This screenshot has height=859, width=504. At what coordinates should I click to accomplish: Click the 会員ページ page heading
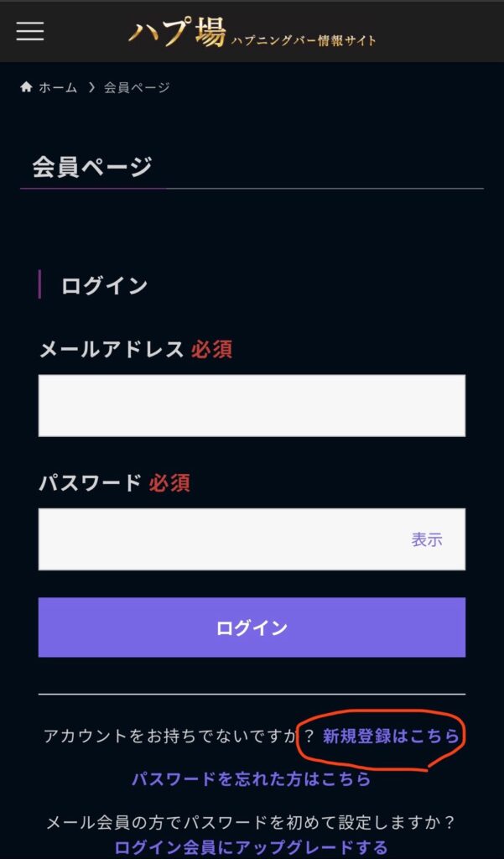(x=92, y=166)
